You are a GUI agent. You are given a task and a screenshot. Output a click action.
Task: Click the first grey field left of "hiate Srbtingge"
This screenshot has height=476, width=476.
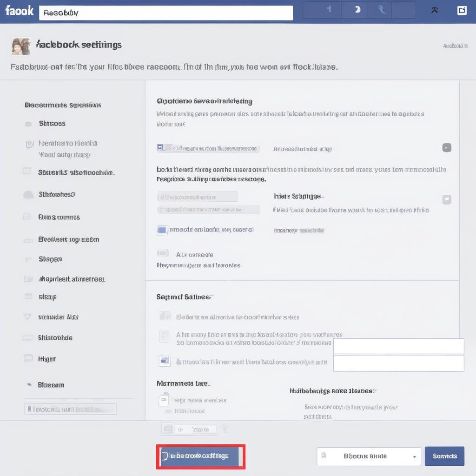click(198, 197)
